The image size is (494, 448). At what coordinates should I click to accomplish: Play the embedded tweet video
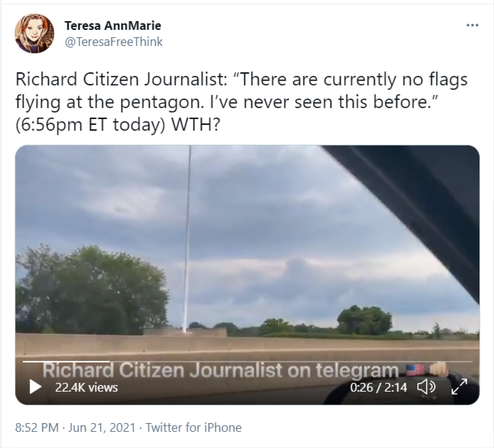tap(35, 387)
